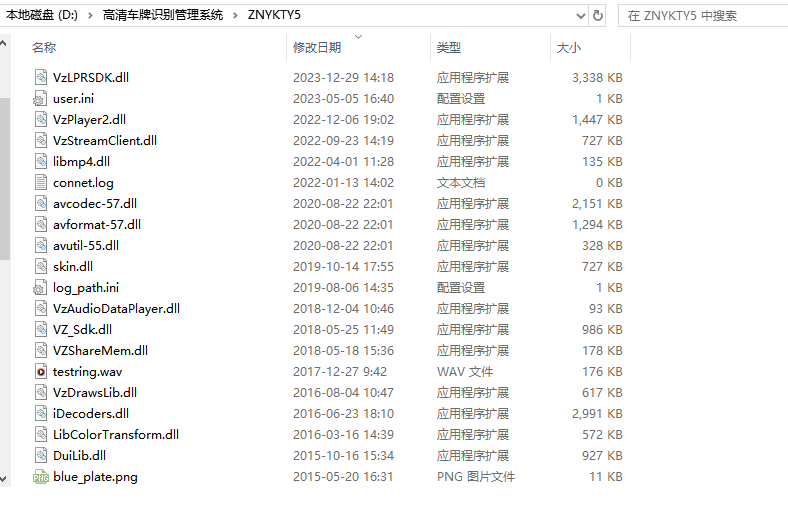Click the refresh button beside address bar

[598, 16]
